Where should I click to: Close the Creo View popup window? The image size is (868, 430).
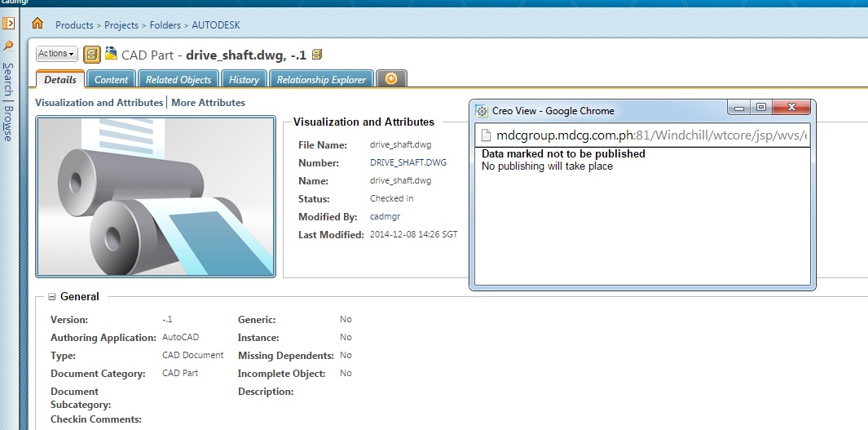(791, 108)
